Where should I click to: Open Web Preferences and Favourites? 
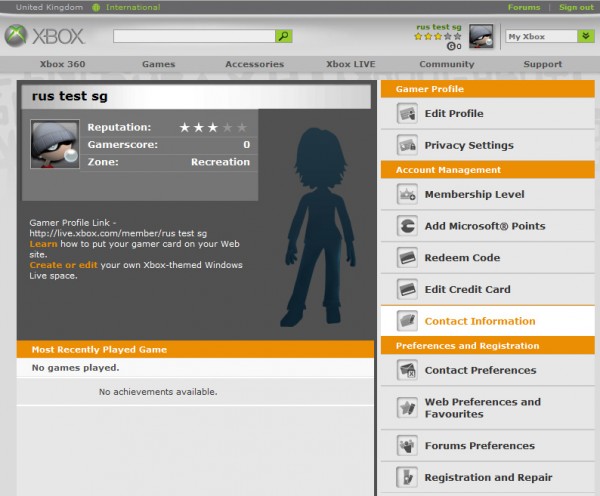(488, 408)
